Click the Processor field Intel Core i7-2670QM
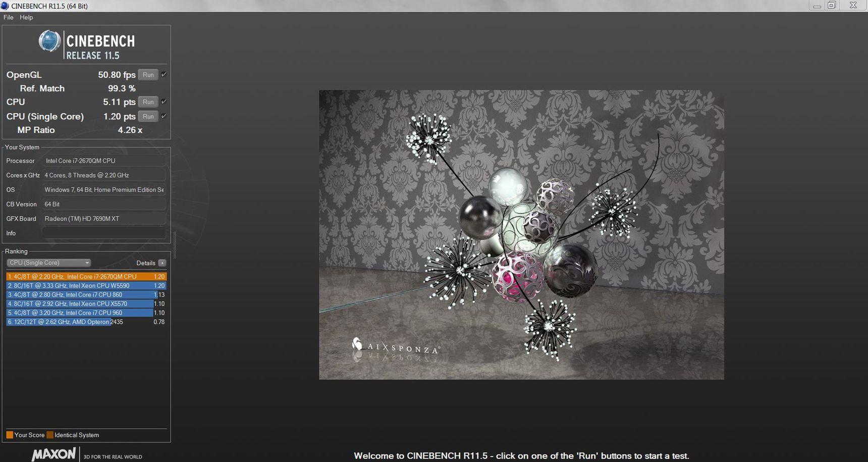This screenshot has height=462, width=868. [104, 161]
